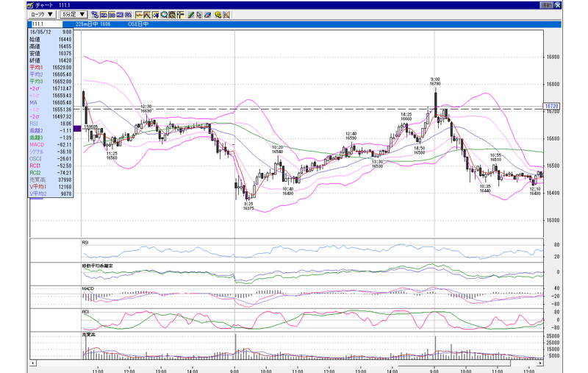Screen dimensions: 588x373
Task: Click the 16/05/12 date row
Action: pyautogui.click(x=51, y=32)
